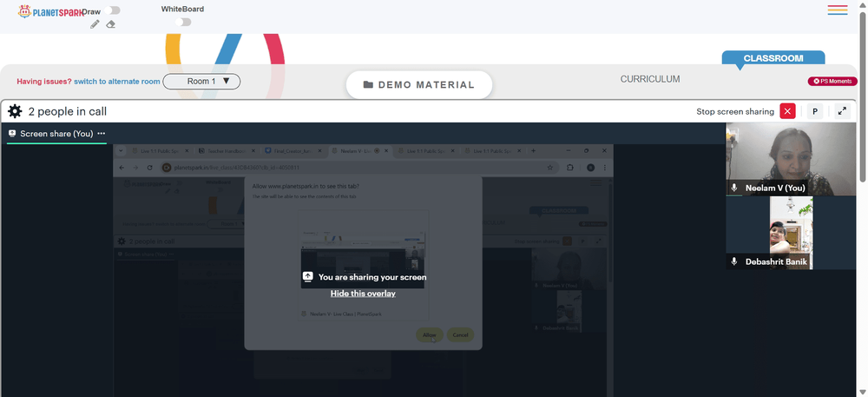The width and height of the screenshot is (868, 397).
Task: Select Debashrit Banik video tile
Action: point(791,233)
